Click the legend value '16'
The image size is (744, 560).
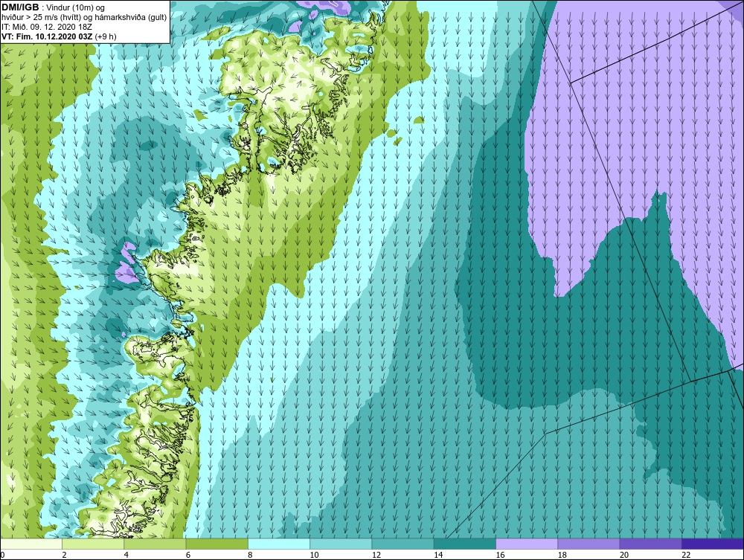click(500, 555)
